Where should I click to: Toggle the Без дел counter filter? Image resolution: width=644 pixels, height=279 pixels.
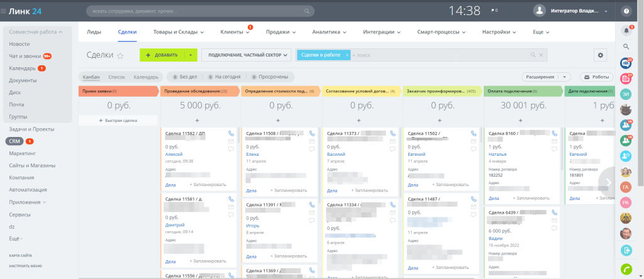pyautogui.click(x=186, y=77)
